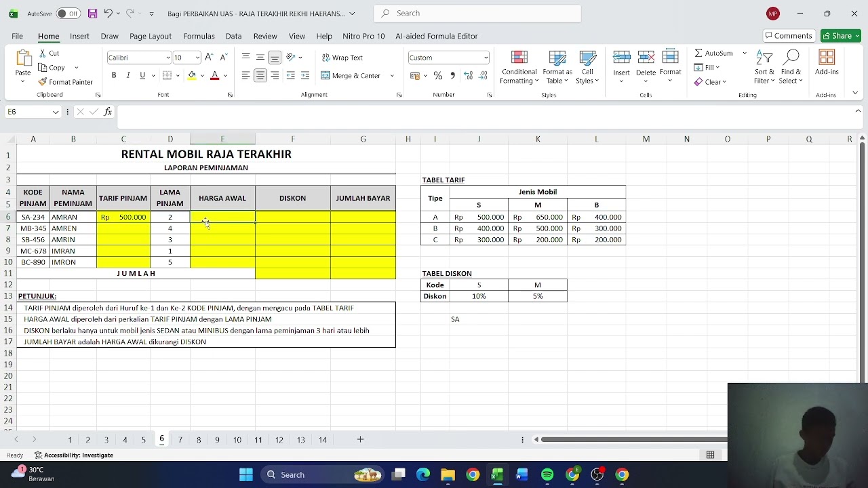Decrease font size with small A icon

coord(223,58)
